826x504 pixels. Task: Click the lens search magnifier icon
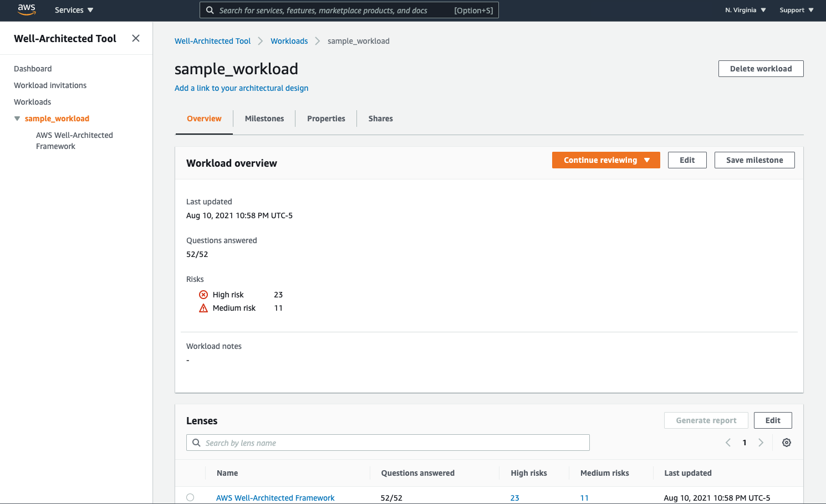point(196,443)
